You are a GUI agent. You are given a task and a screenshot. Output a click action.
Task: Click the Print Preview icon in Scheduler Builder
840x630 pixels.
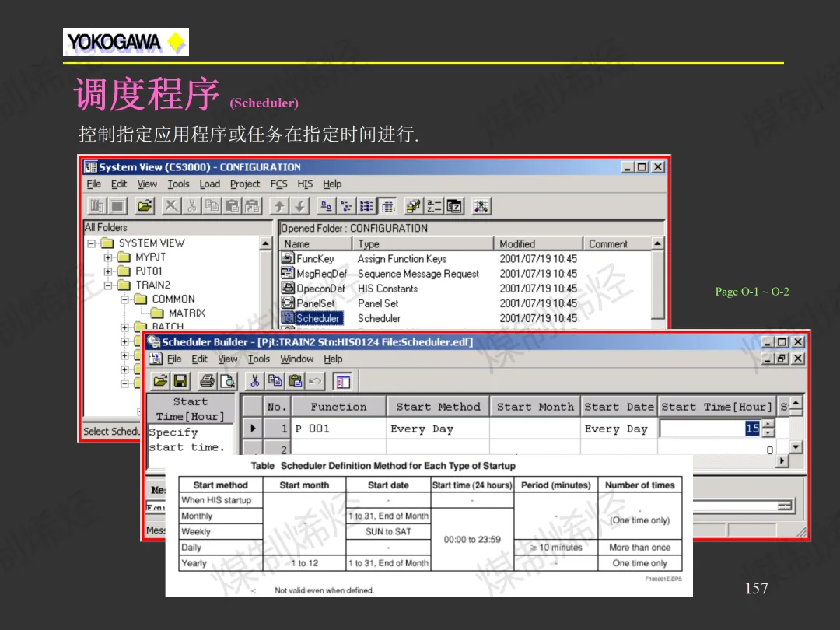coord(228,381)
